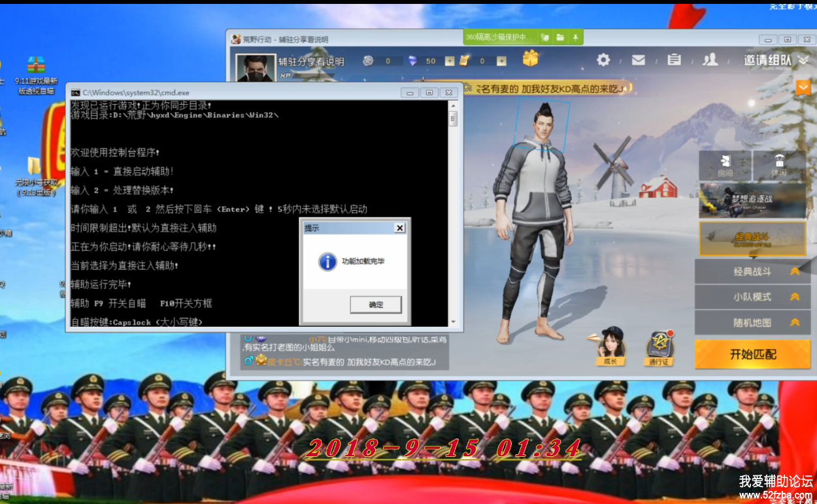Click the 游戏目录 path line in cmd

175,115
